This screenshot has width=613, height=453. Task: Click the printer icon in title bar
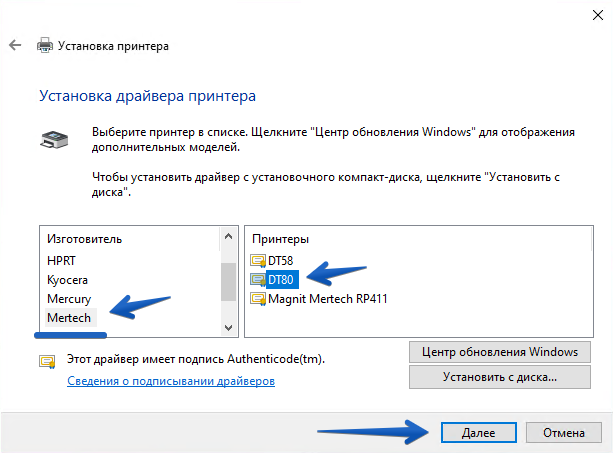pos(44,46)
